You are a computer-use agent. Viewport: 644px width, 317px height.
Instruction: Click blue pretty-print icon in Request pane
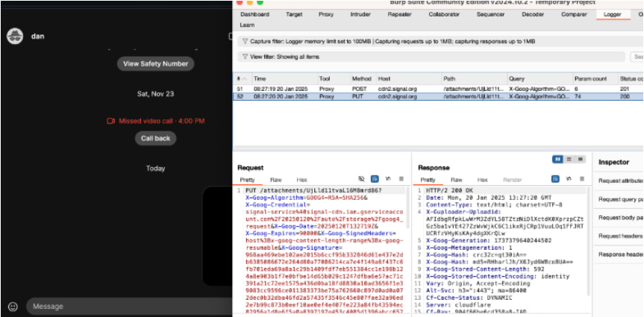pos(375,179)
